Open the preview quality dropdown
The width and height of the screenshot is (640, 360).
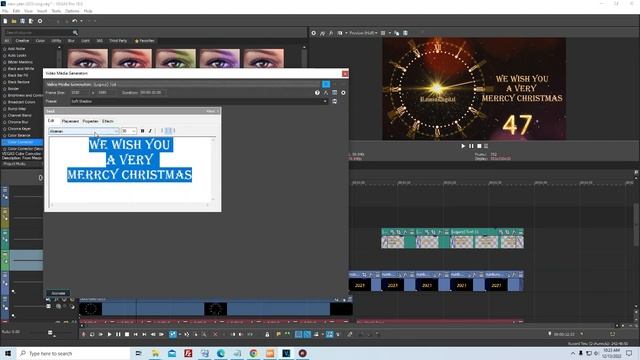click(362, 33)
